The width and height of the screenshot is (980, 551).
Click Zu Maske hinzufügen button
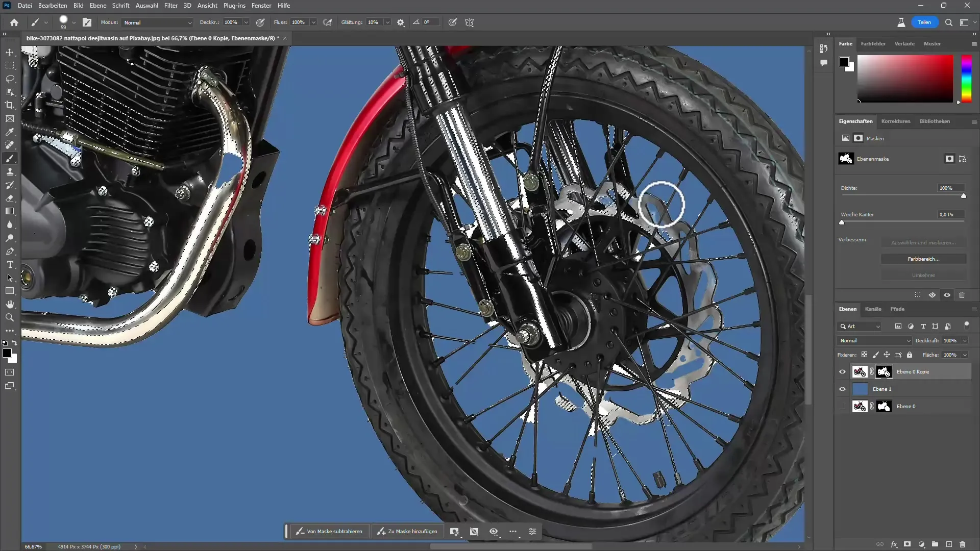[408, 531]
